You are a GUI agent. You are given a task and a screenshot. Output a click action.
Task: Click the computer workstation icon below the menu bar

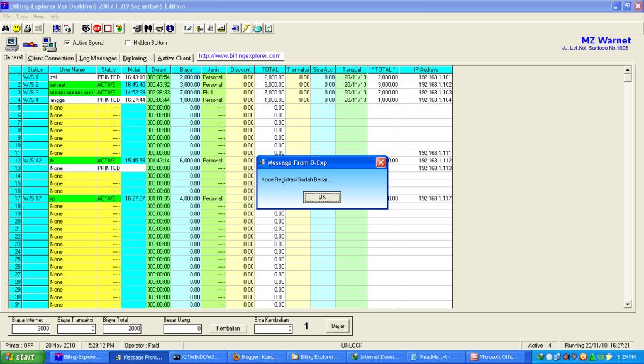pos(11,44)
